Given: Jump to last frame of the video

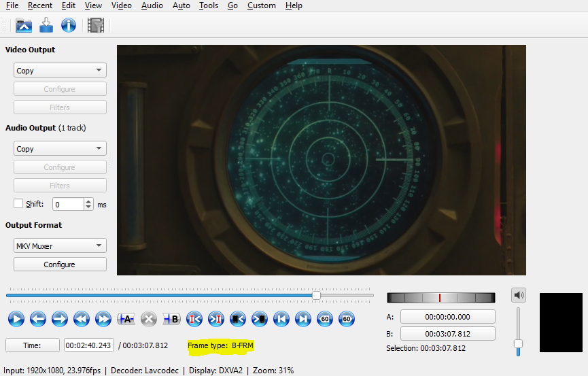Looking at the screenshot, I should click(303, 319).
